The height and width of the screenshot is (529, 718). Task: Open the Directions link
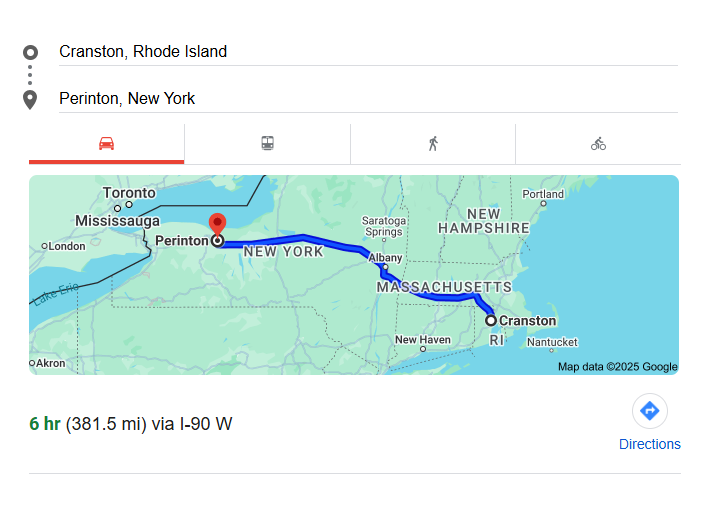point(650,444)
